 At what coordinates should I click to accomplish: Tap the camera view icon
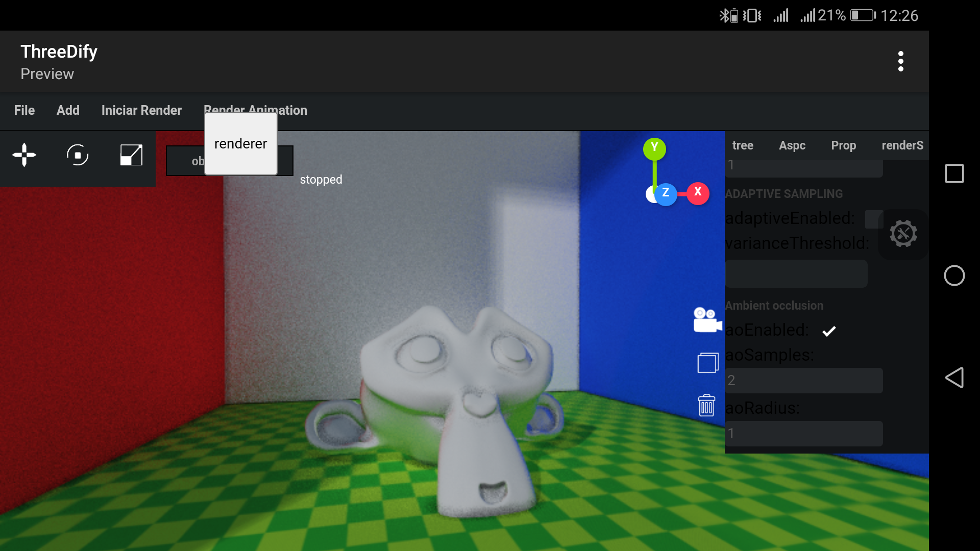[707, 320]
